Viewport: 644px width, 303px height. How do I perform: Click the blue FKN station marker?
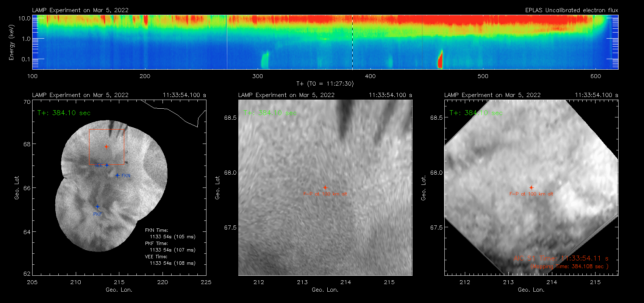(x=117, y=175)
